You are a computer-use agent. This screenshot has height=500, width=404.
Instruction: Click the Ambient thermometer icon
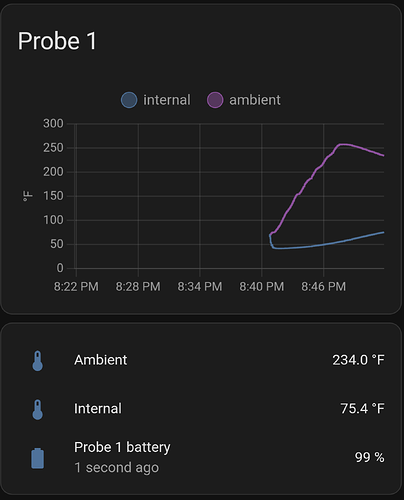38,361
